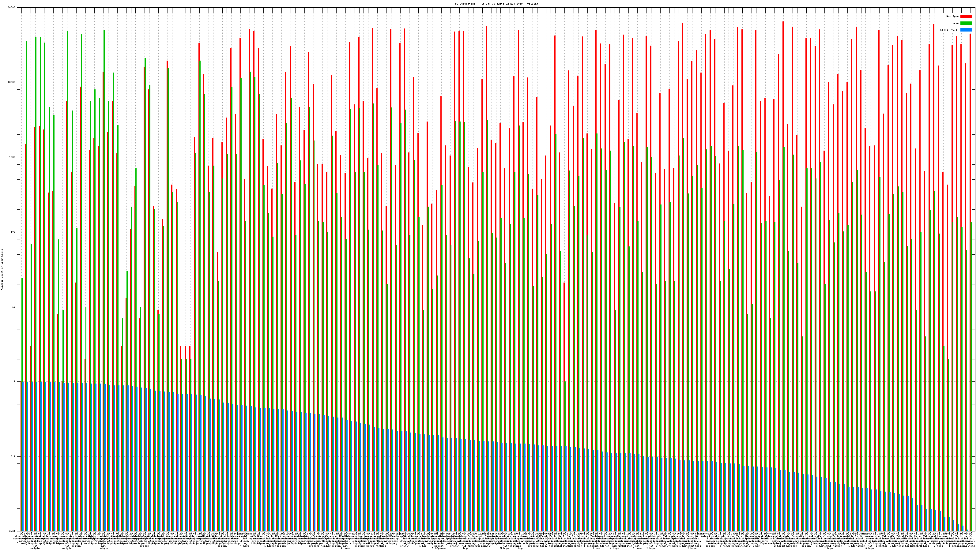Click the 10 y-axis tick label
This screenshot has height=551, width=980.
[14, 307]
